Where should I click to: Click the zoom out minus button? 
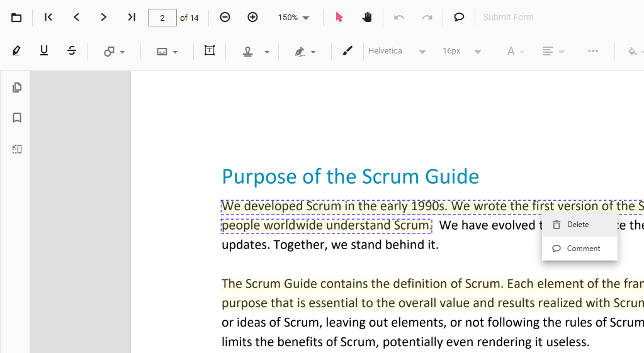click(x=225, y=18)
